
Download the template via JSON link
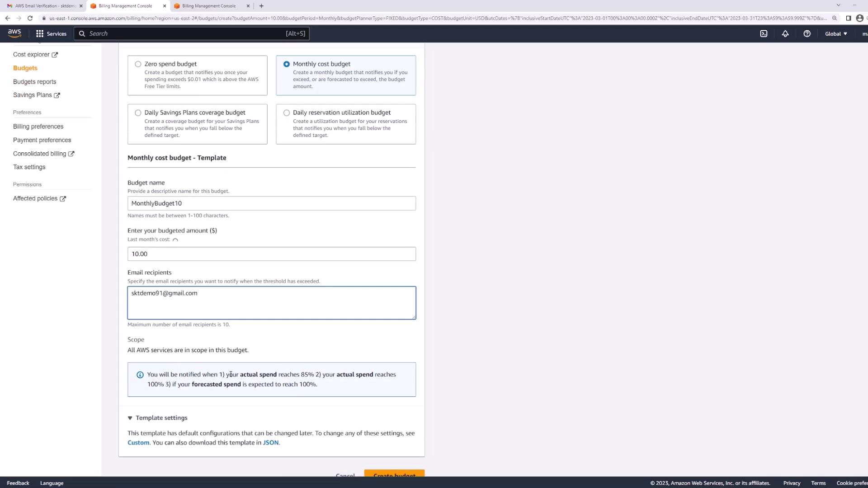[270, 443]
